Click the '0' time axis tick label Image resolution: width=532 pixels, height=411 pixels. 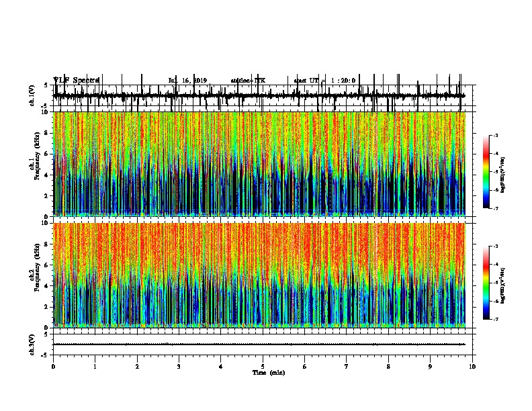point(53,367)
